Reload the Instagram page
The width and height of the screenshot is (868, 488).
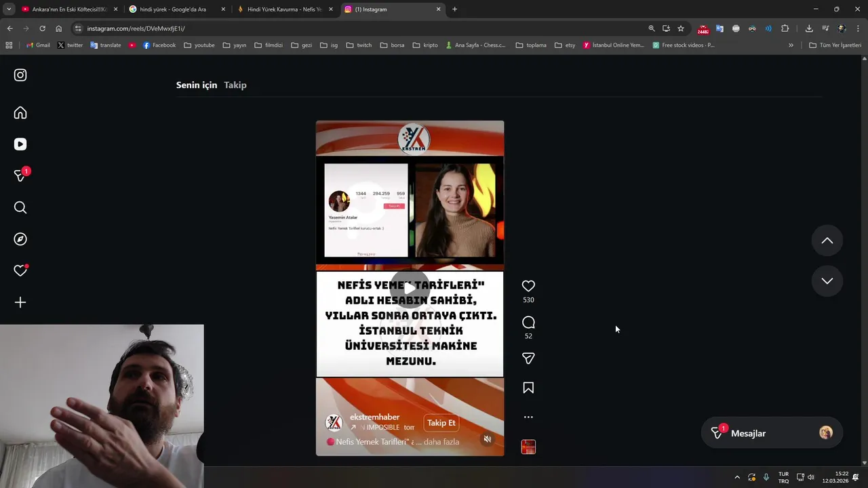point(42,28)
